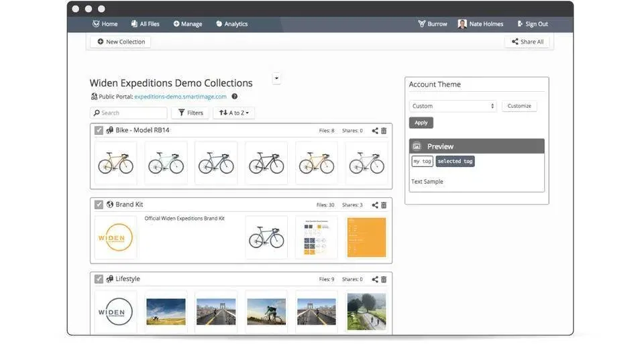Click the share icon on Bike - Model RB14

[x=375, y=131]
